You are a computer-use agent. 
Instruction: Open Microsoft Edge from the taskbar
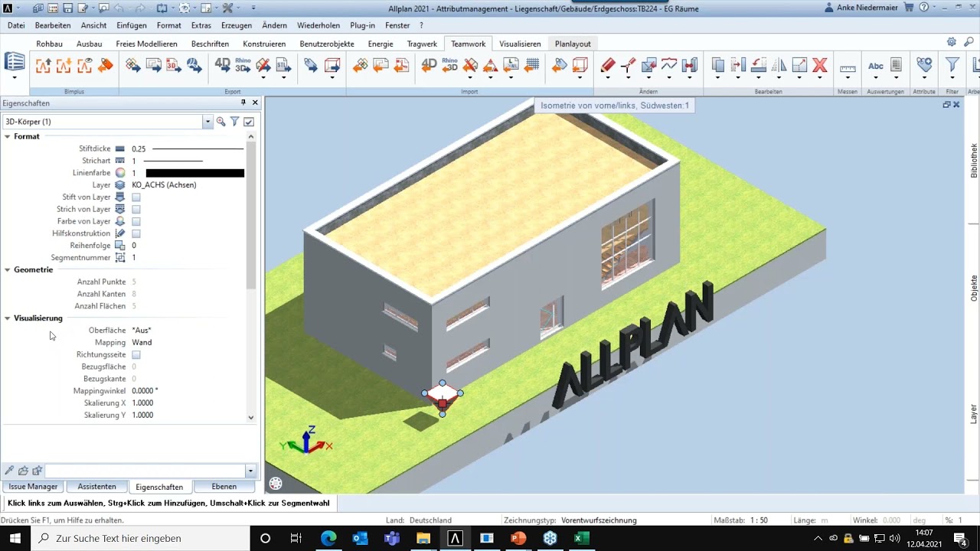click(x=328, y=538)
